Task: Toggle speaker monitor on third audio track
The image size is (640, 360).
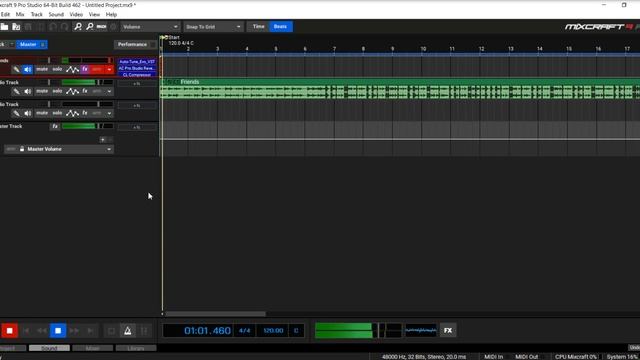Action: pos(27,113)
